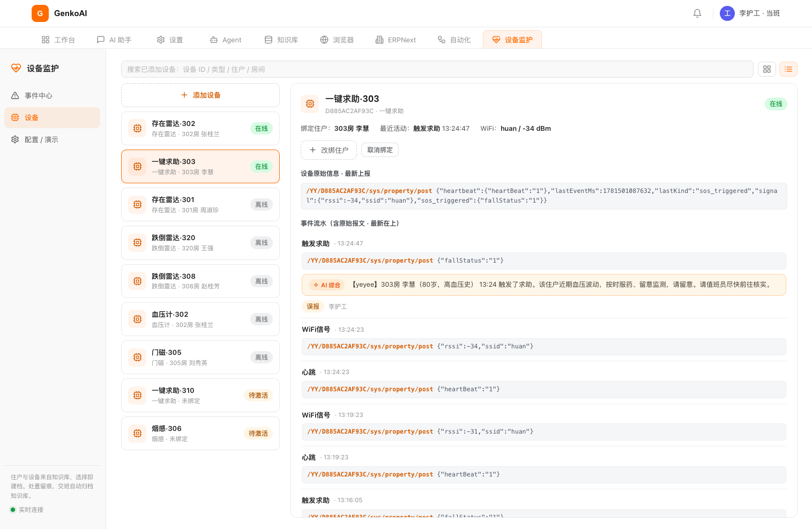Go to the 自动化 tab
Screen dimensions: 812x529
454,40
